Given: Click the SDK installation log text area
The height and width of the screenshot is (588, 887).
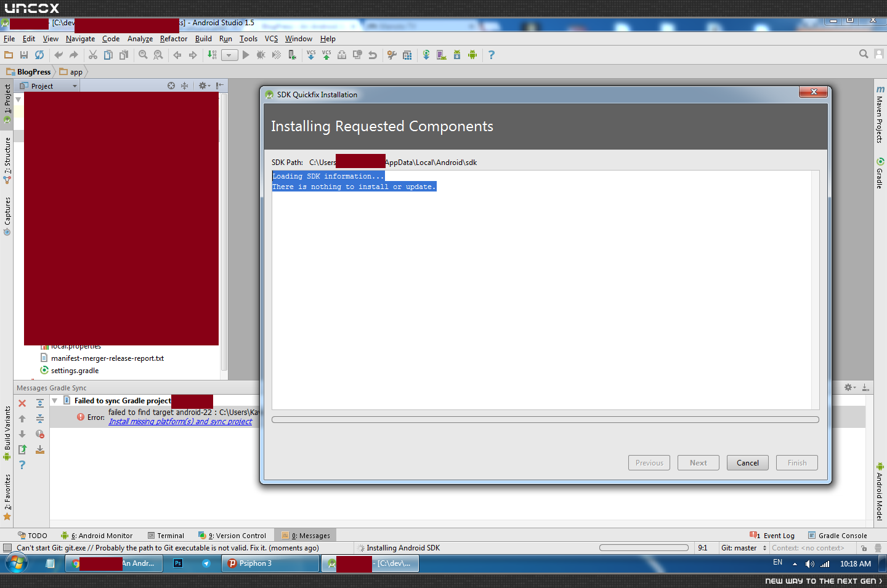Looking at the screenshot, I should click(x=545, y=290).
